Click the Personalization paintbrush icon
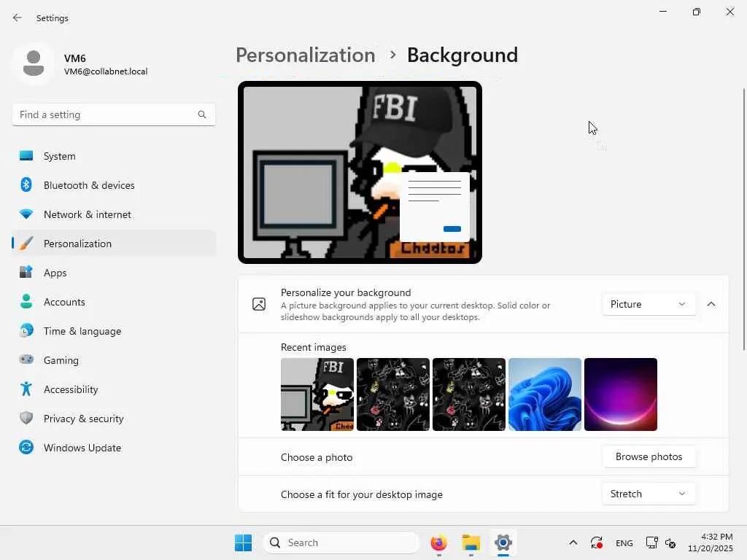This screenshot has width=747, height=560. point(26,243)
